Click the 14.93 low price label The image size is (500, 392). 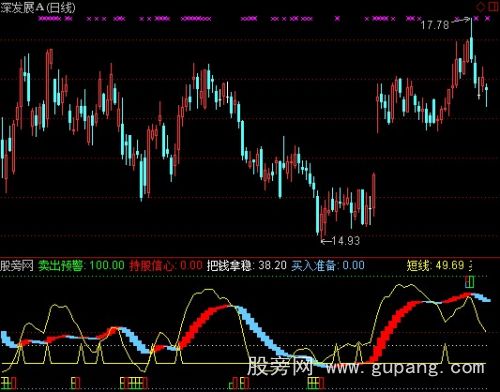click(x=346, y=240)
